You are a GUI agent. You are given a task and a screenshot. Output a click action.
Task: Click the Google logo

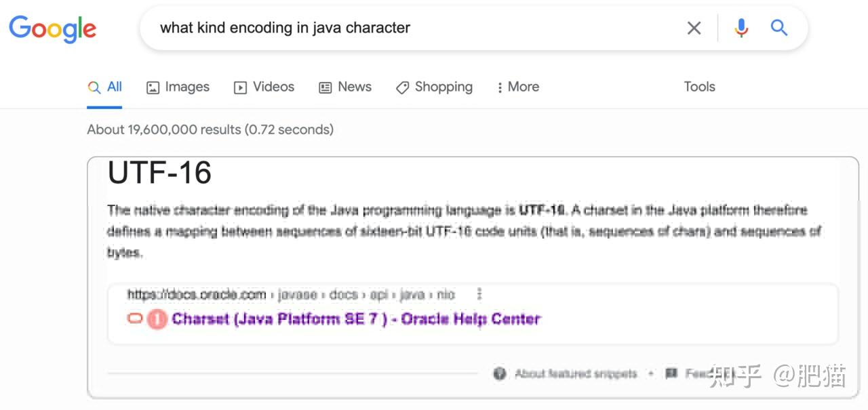click(x=52, y=28)
